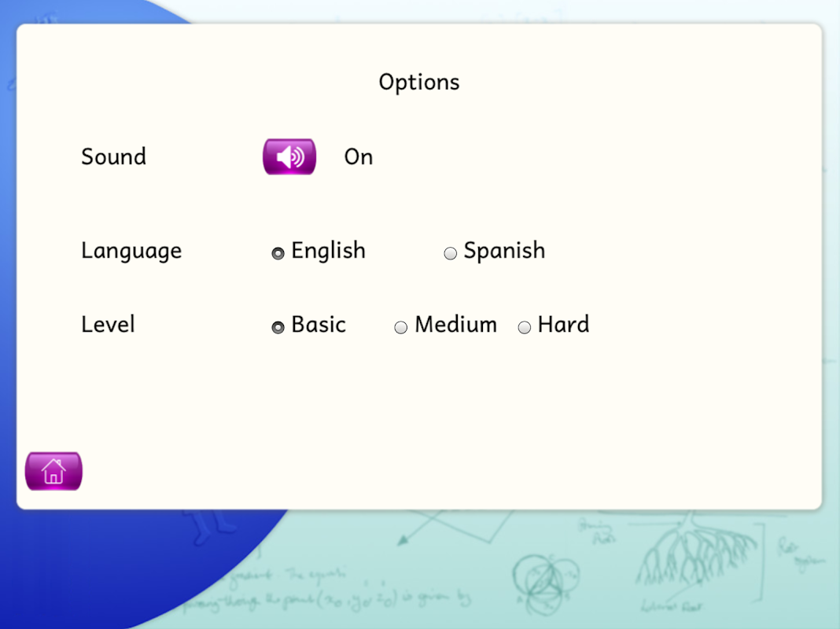Click the 'Options' heading title
840x629 pixels.
tap(418, 82)
